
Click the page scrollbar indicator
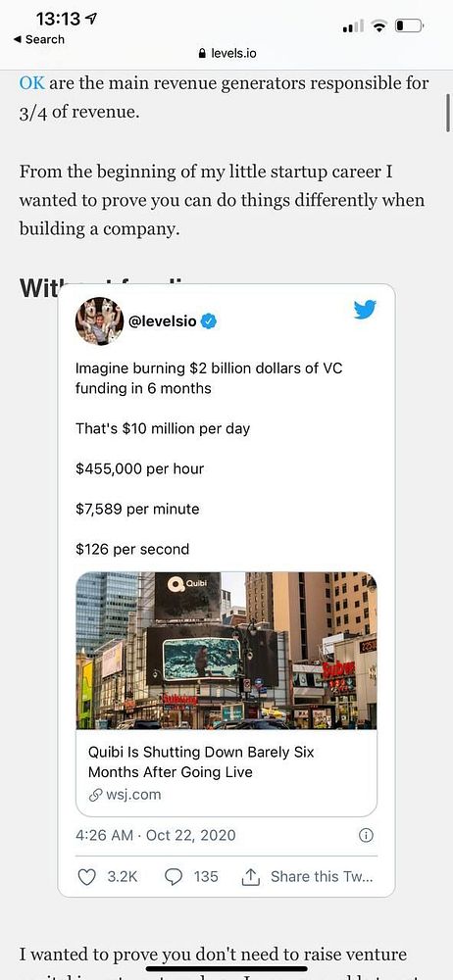[448, 112]
